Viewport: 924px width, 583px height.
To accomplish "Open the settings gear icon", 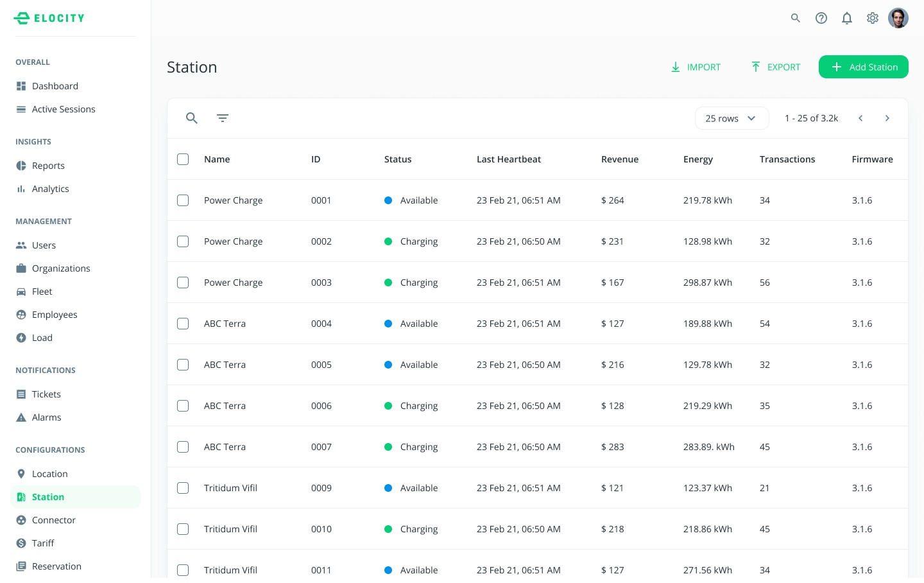I will pyautogui.click(x=873, y=18).
